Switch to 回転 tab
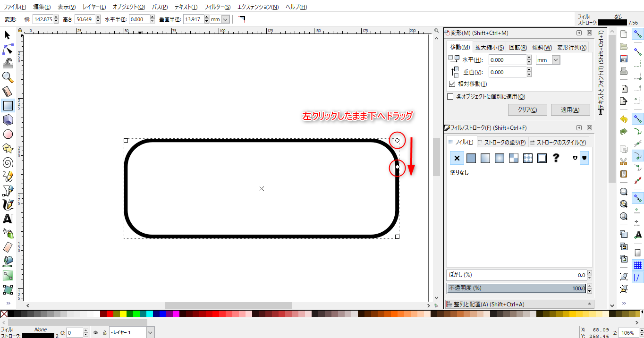 click(x=518, y=48)
